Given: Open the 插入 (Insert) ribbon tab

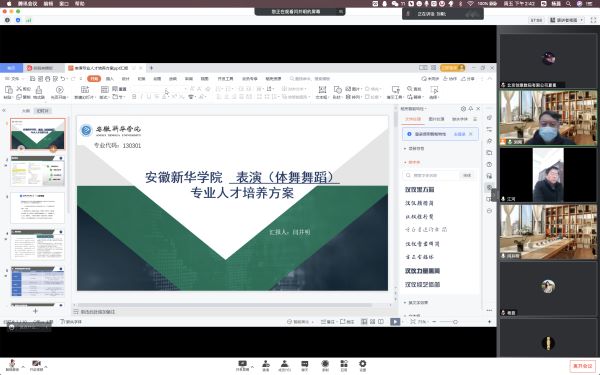Looking at the screenshot, I should (x=110, y=78).
